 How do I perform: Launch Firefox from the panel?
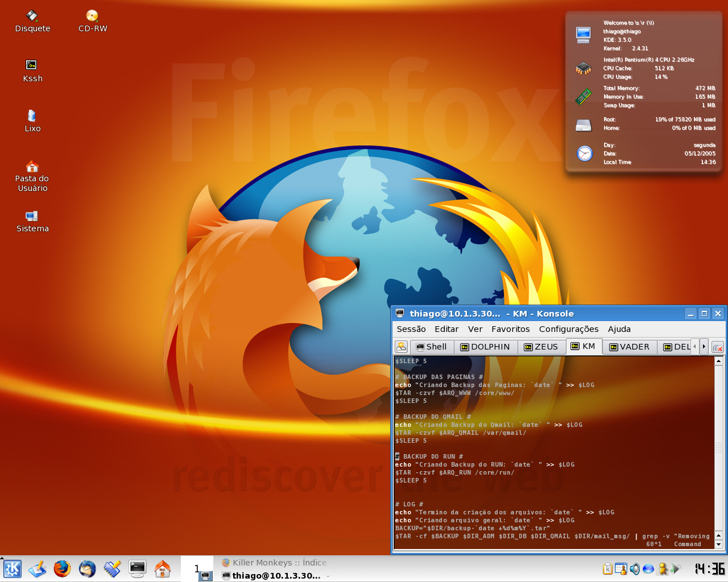click(x=62, y=569)
